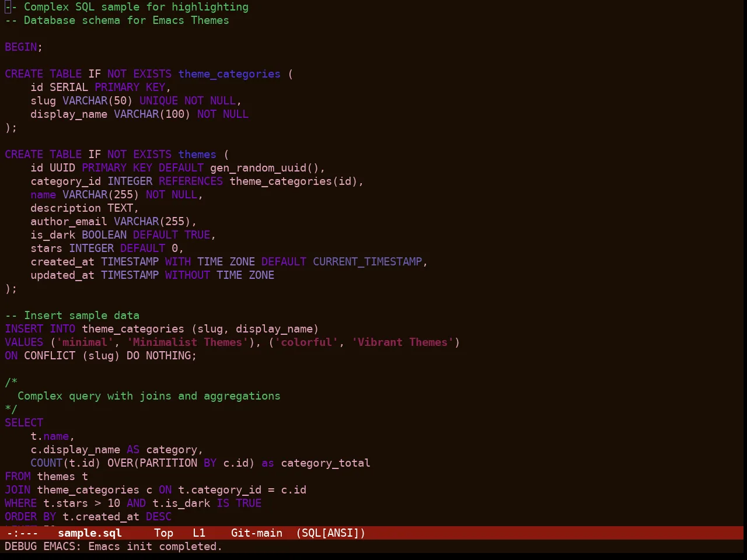Viewport: 747px width, 560px height.
Task: Click the 'Vibrant Themes' string literal
Action: pyautogui.click(x=403, y=342)
